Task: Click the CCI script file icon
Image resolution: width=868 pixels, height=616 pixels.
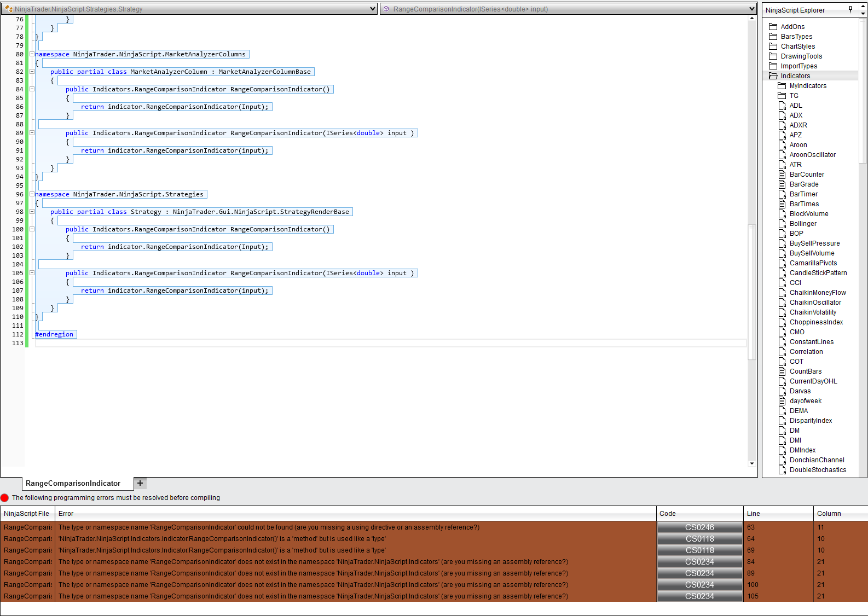Action: pos(782,283)
